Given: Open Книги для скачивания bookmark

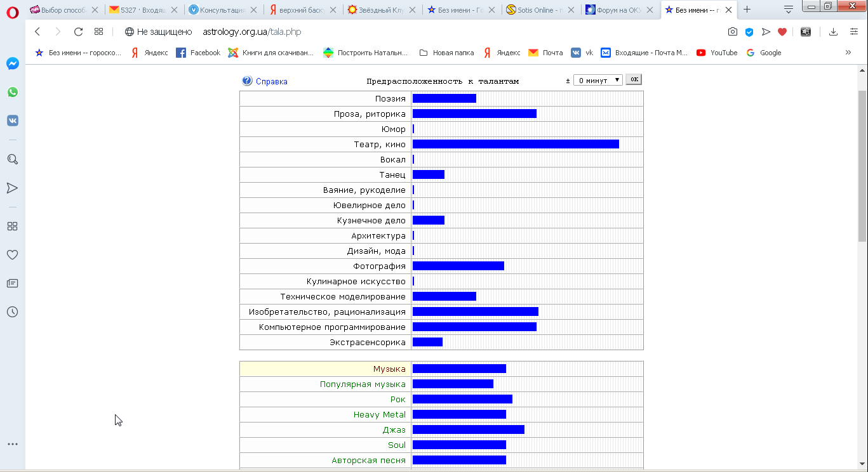Looking at the screenshot, I should (271, 53).
